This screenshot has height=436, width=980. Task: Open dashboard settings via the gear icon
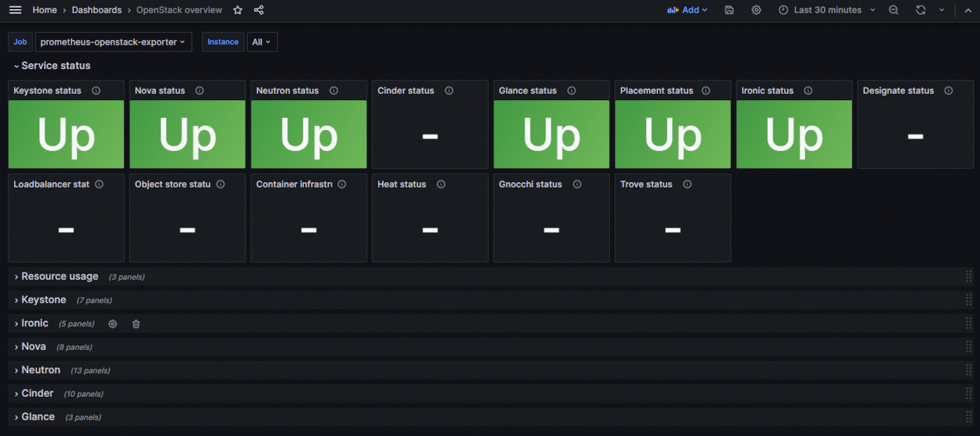point(756,10)
